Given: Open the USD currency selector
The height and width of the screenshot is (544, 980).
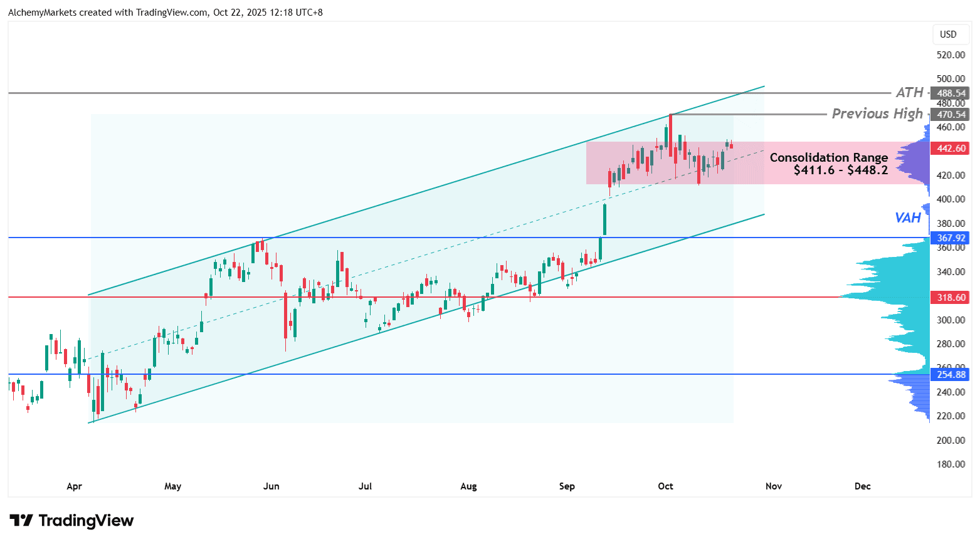Looking at the screenshot, I should (x=948, y=34).
